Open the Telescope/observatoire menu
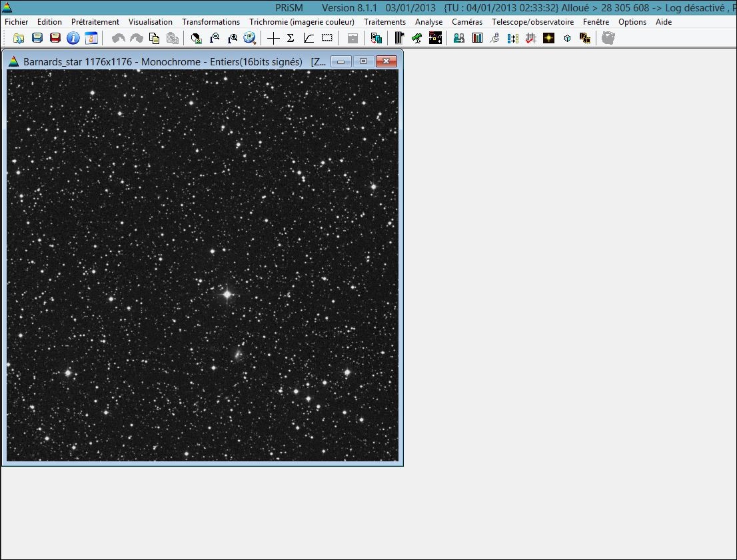737x560 pixels. (x=532, y=22)
